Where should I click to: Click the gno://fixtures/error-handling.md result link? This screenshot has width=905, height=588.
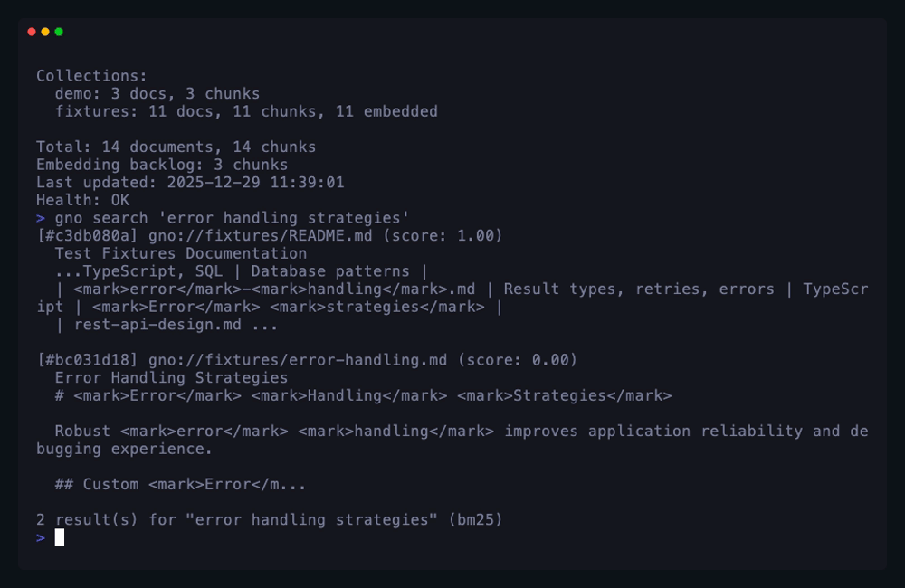[298, 360]
